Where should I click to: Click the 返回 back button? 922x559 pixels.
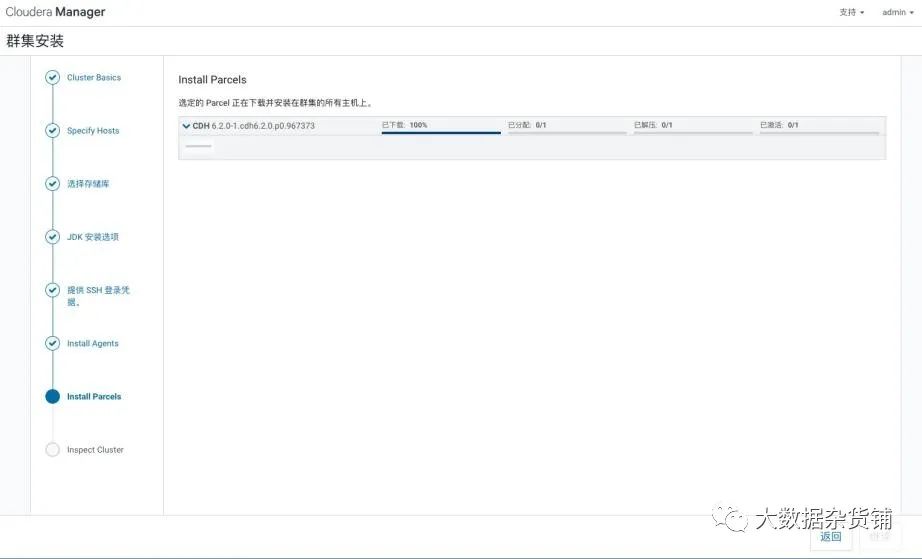click(x=830, y=537)
